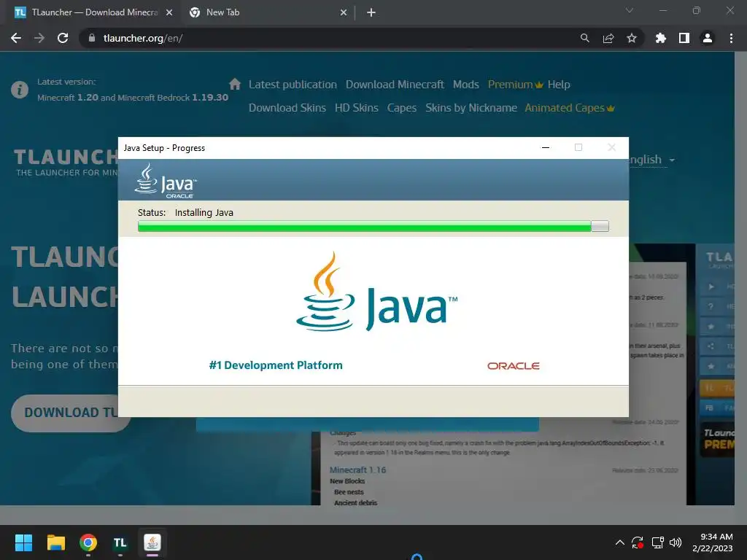This screenshot has width=747, height=560.
Task: Click the ORACLE logo in Java Setup
Action: pyautogui.click(x=513, y=366)
